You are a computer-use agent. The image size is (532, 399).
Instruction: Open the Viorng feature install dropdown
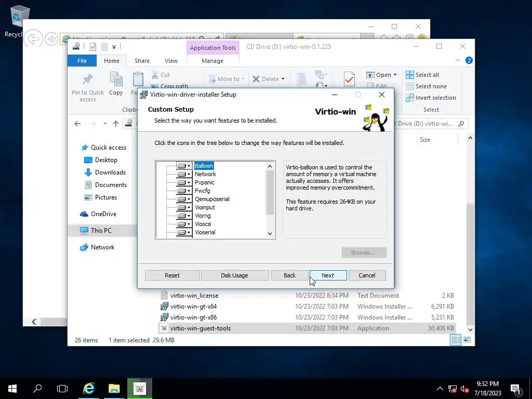point(184,216)
